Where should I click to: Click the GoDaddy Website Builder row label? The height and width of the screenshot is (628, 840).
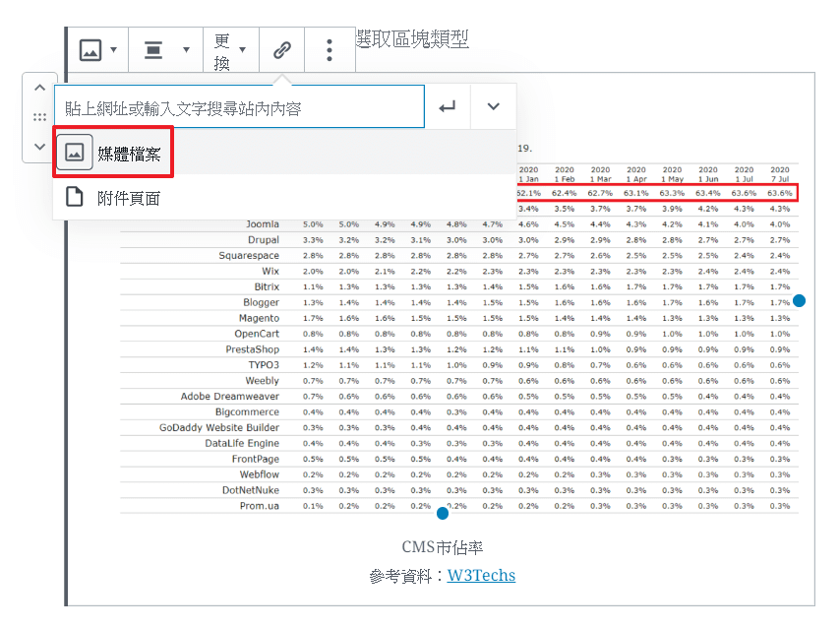219,427
